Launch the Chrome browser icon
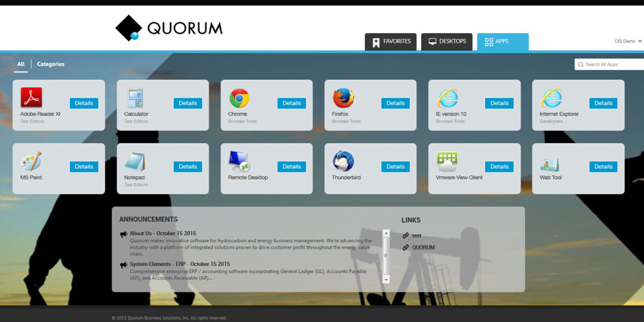This screenshot has height=322, width=644. pos(239,98)
